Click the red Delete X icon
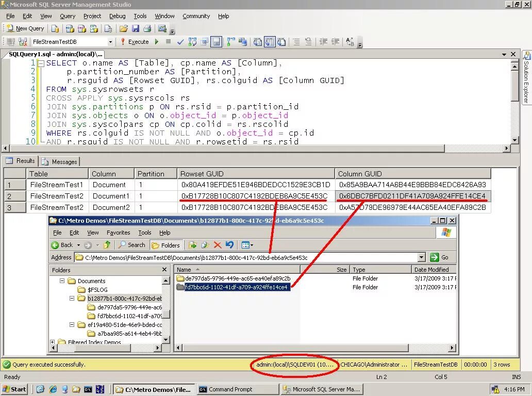The width and height of the screenshot is (532, 396). 218,245
